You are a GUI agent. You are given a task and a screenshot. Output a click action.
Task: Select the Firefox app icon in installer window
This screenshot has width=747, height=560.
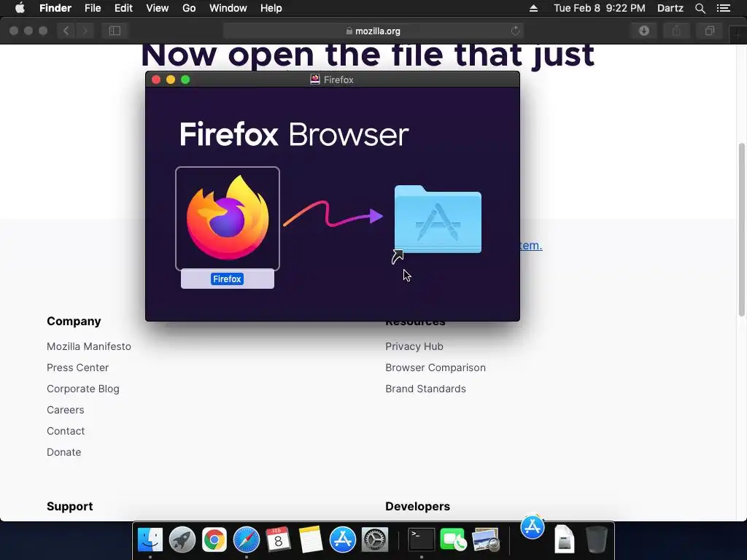228,218
